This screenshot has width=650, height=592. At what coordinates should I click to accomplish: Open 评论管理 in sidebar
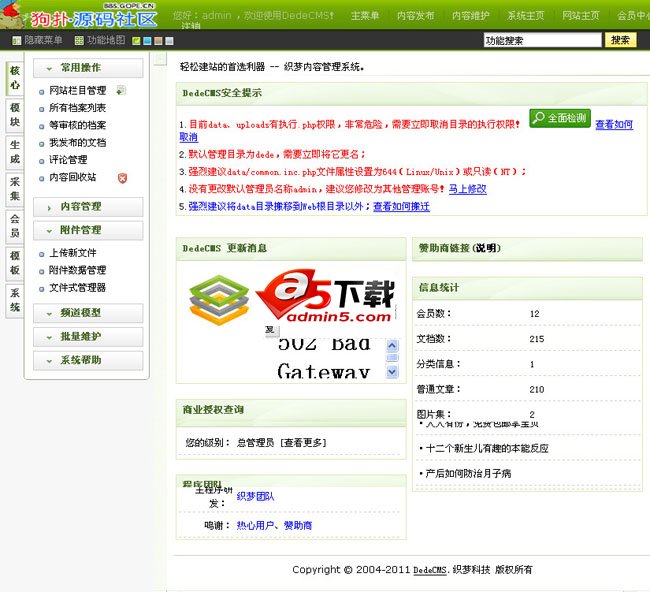click(68, 160)
